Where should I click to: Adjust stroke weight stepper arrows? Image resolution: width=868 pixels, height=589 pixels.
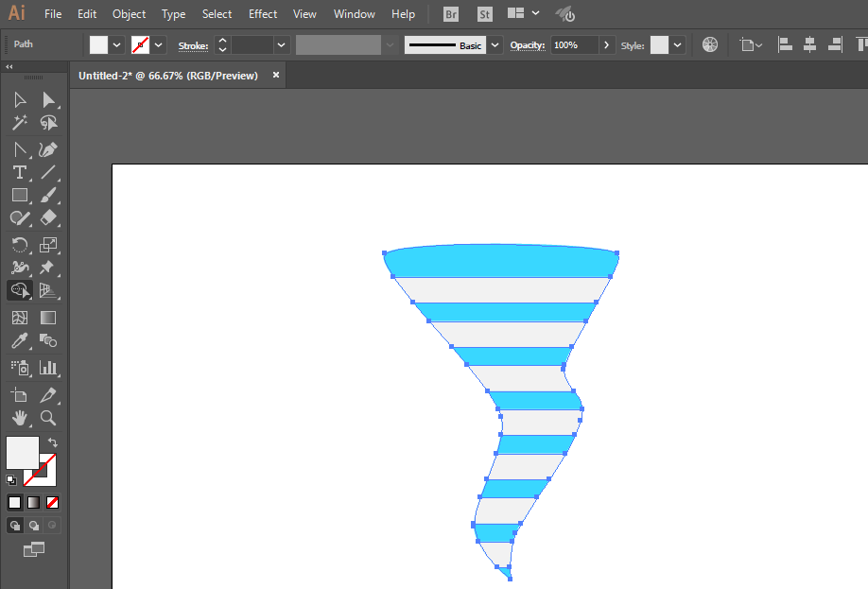222,45
